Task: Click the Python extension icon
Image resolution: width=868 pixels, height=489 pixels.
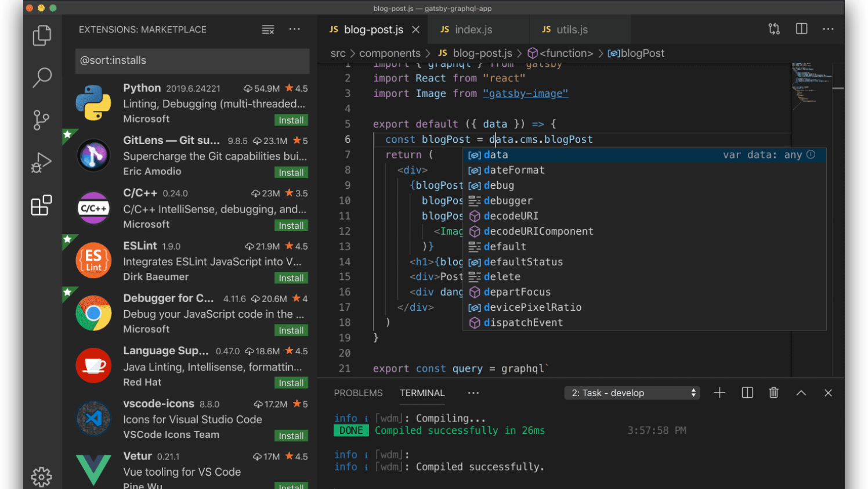Action: coord(93,103)
